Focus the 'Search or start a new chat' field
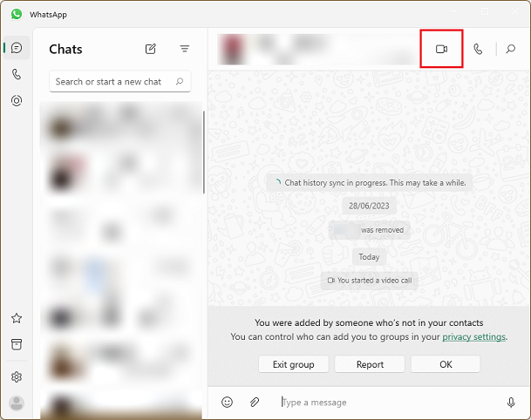531x420 pixels. 119,82
